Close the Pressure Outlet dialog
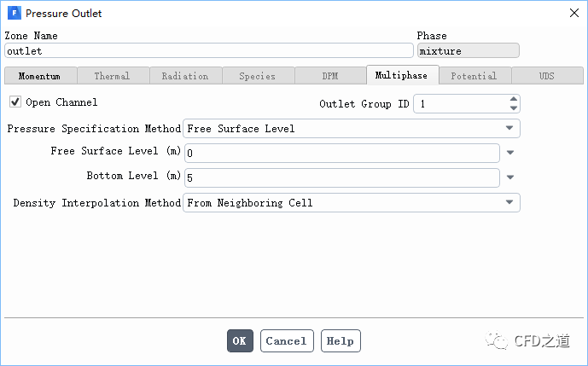588x366 pixels. pos(572,14)
